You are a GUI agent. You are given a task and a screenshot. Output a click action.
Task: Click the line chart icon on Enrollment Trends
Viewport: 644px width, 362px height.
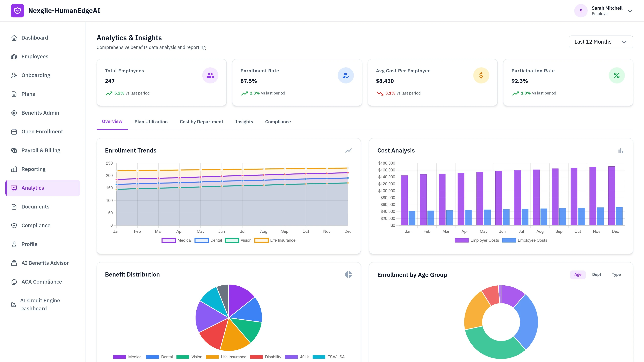pyautogui.click(x=348, y=150)
